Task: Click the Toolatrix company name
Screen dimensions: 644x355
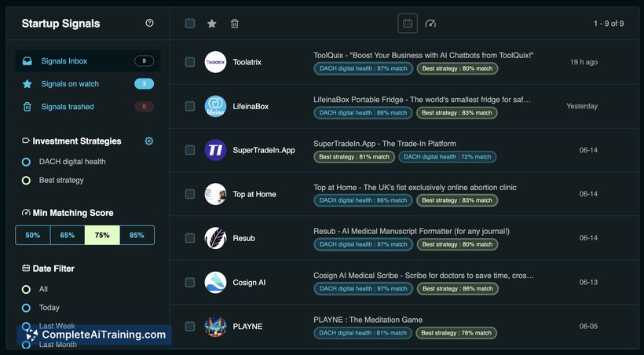Action: click(247, 62)
